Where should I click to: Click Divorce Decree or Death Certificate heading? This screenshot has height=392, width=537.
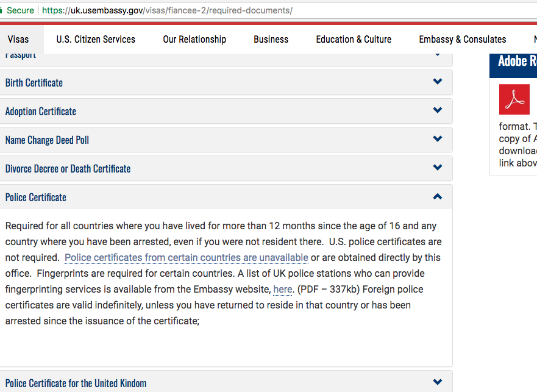point(68,169)
